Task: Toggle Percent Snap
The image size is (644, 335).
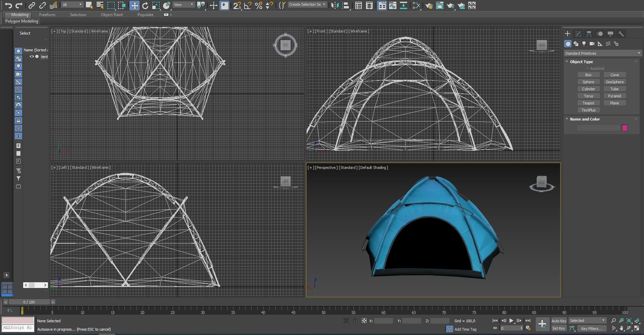Action: [259, 5]
